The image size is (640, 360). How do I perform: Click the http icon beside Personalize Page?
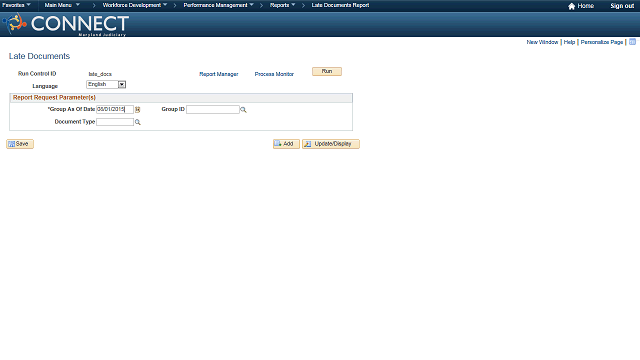[632, 42]
